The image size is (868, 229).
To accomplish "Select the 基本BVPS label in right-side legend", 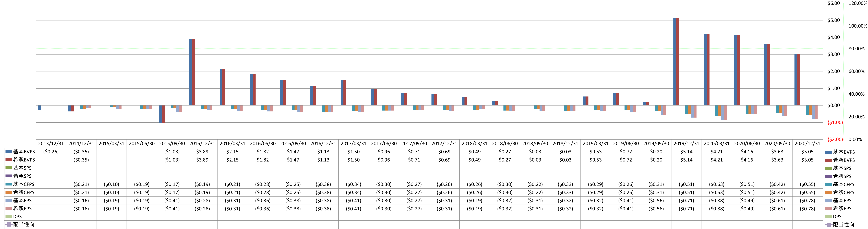I will tap(844, 152).
